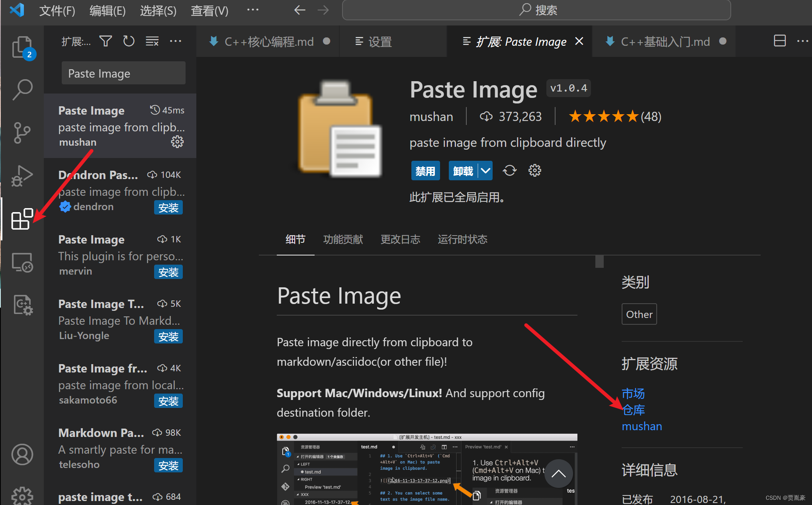The image size is (812, 505).
Task: Click the Settings gear icon for Paste Image
Action: 176,141
